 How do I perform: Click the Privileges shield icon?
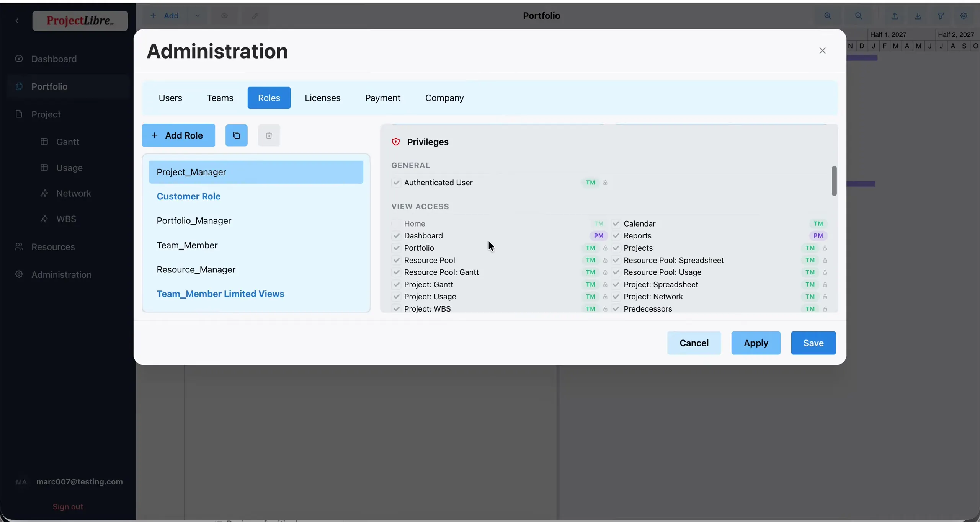pos(396,142)
